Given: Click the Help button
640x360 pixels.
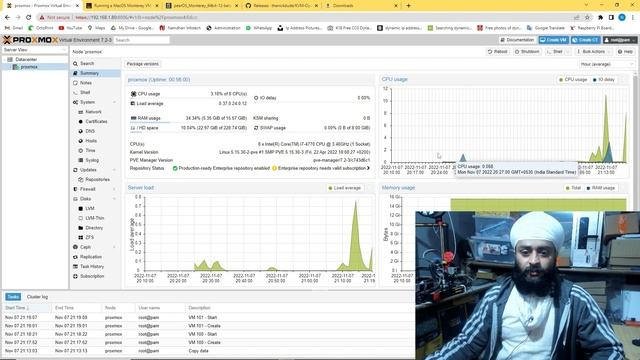Looking at the screenshot, I should pos(625,52).
